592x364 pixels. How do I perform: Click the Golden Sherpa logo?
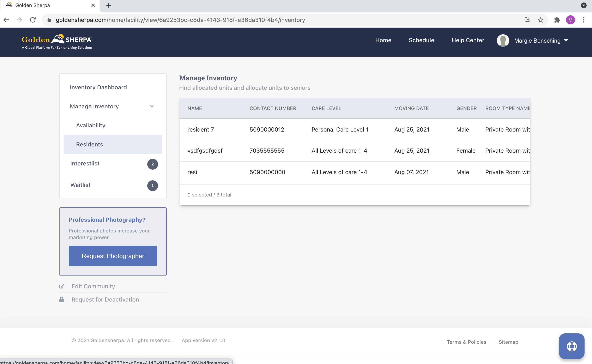coord(57,42)
